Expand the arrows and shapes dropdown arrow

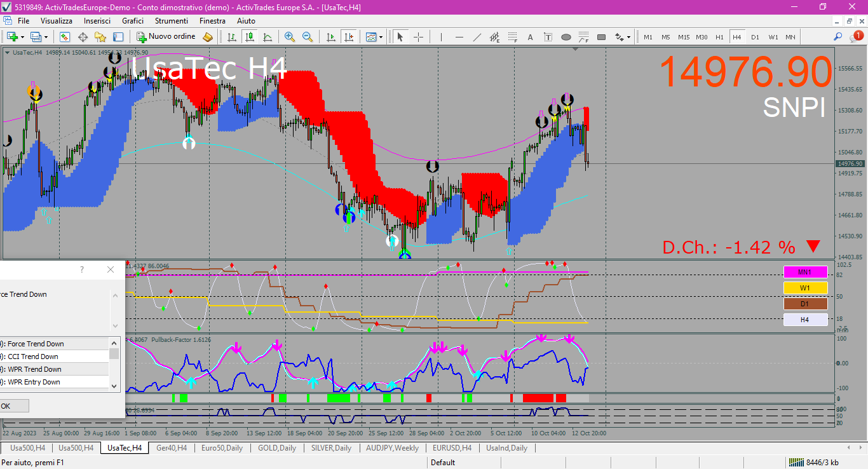tap(628, 37)
